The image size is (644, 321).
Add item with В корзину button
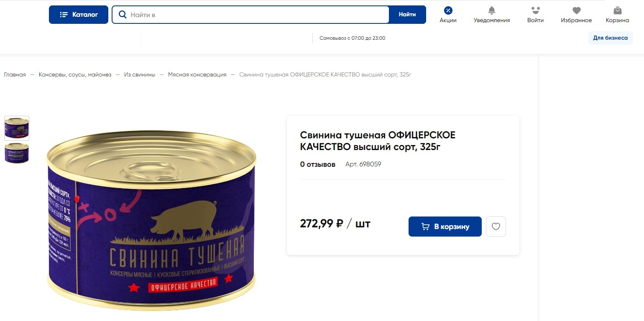coord(445,227)
